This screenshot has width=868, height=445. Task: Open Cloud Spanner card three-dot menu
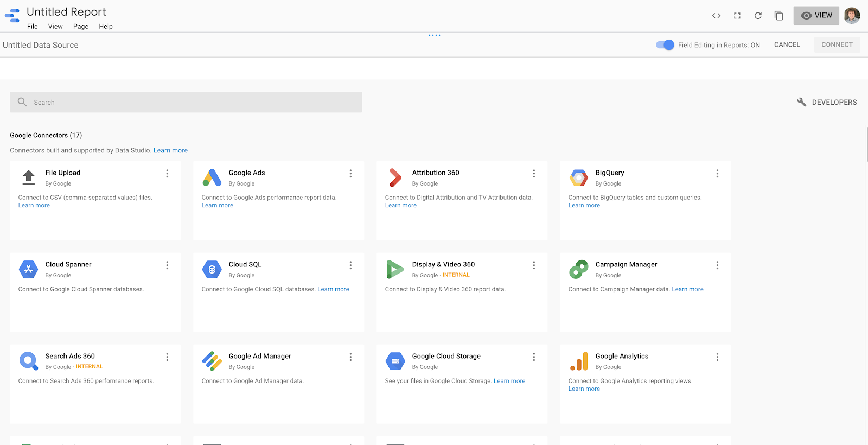point(167,265)
